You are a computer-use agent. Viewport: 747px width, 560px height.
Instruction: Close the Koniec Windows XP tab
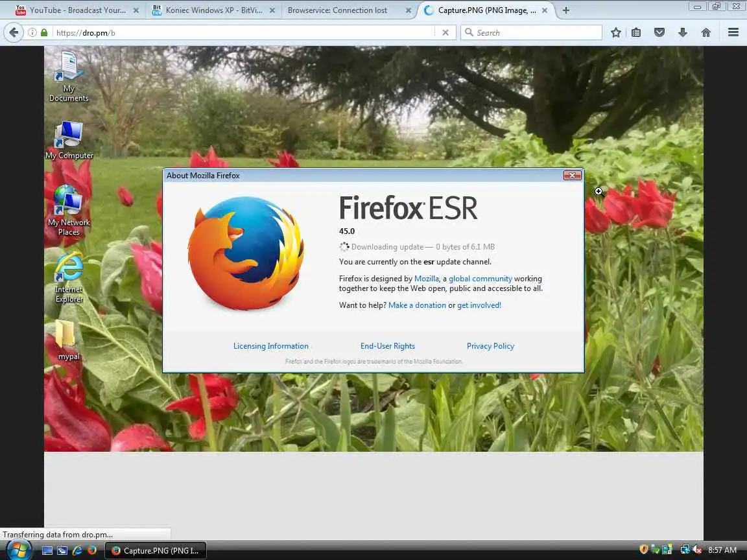click(272, 10)
